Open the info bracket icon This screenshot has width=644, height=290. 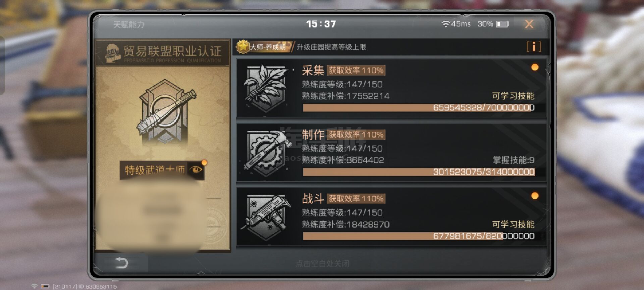pyautogui.click(x=534, y=47)
